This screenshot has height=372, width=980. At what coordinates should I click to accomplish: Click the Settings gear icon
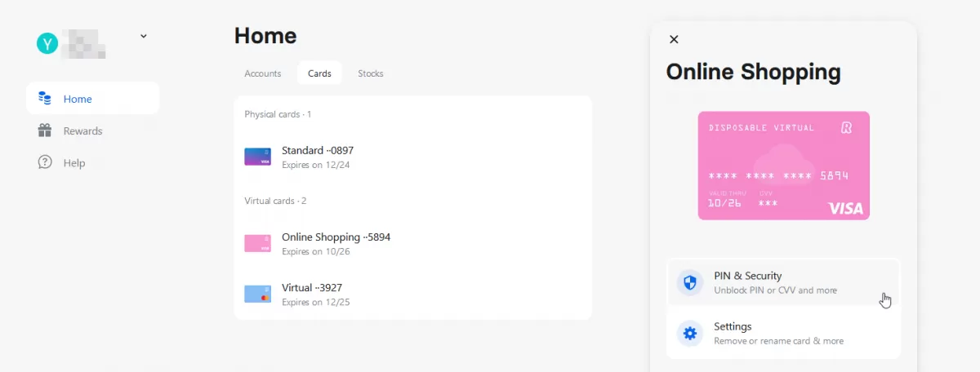click(690, 333)
